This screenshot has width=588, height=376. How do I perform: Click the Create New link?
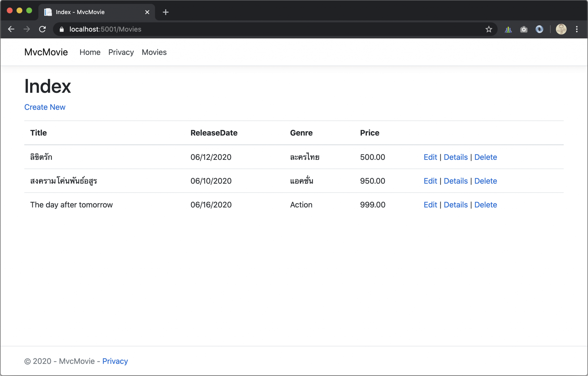pyautogui.click(x=45, y=107)
